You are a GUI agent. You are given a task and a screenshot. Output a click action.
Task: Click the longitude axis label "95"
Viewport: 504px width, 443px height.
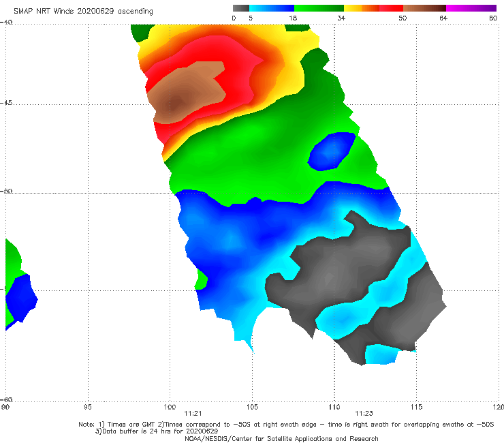87,408
